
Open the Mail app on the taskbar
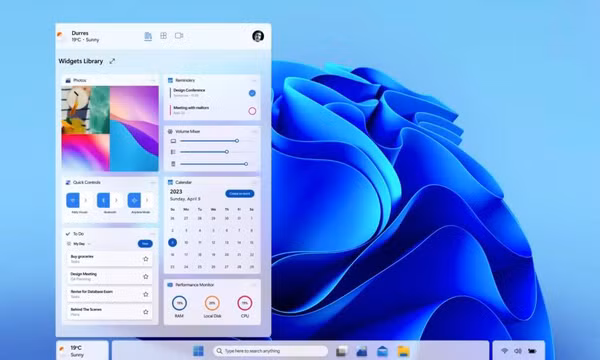382,351
